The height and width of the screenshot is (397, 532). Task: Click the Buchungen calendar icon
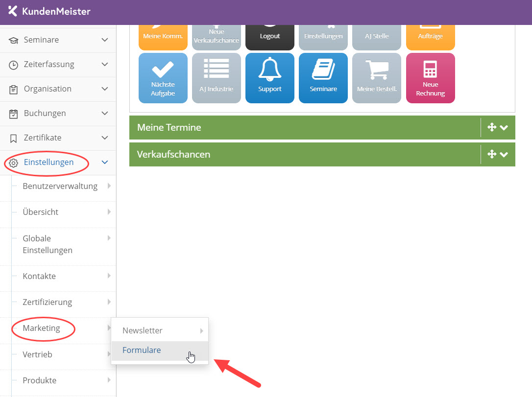13,114
